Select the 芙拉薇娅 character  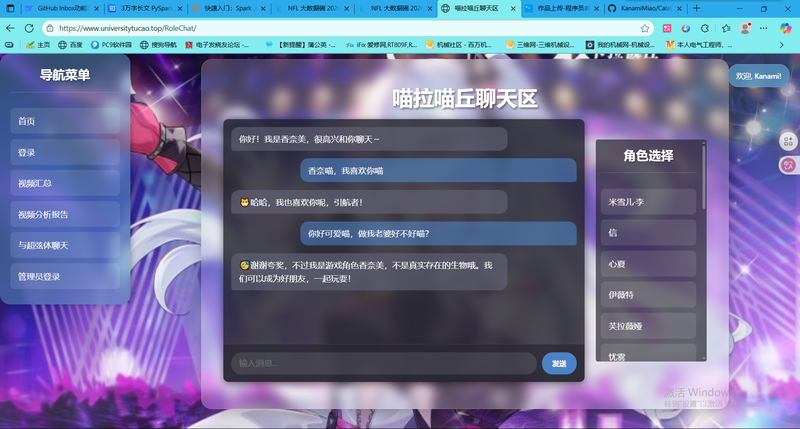[x=648, y=326]
